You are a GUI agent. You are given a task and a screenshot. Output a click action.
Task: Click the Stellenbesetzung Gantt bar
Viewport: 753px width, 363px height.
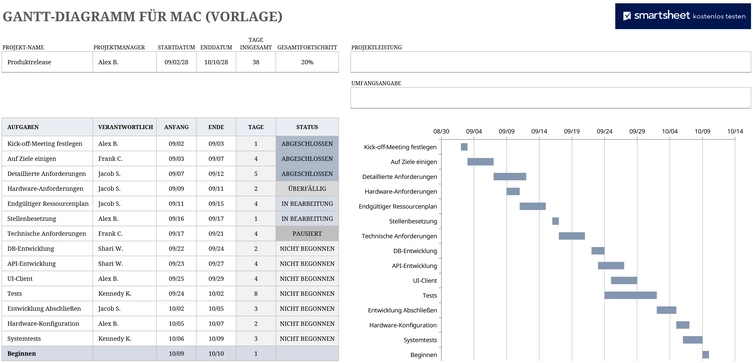[555, 221]
